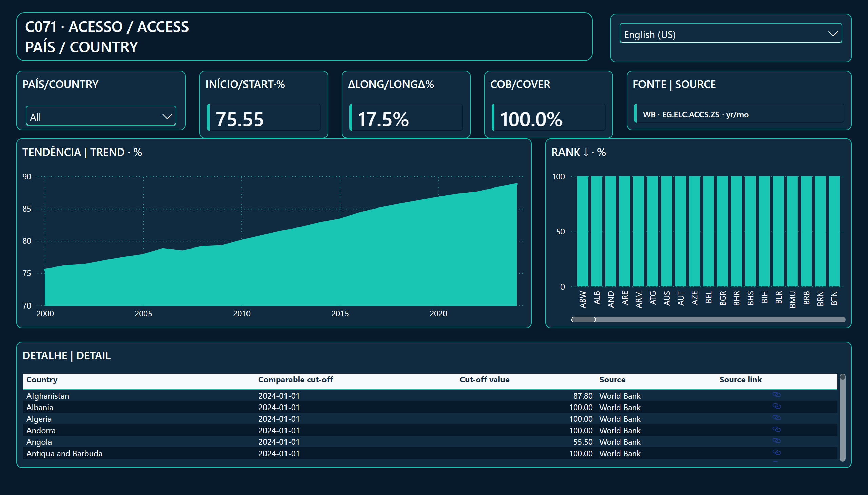Open Andorra source link icon
This screenshot has height=495, width=868.
point(776,429)
